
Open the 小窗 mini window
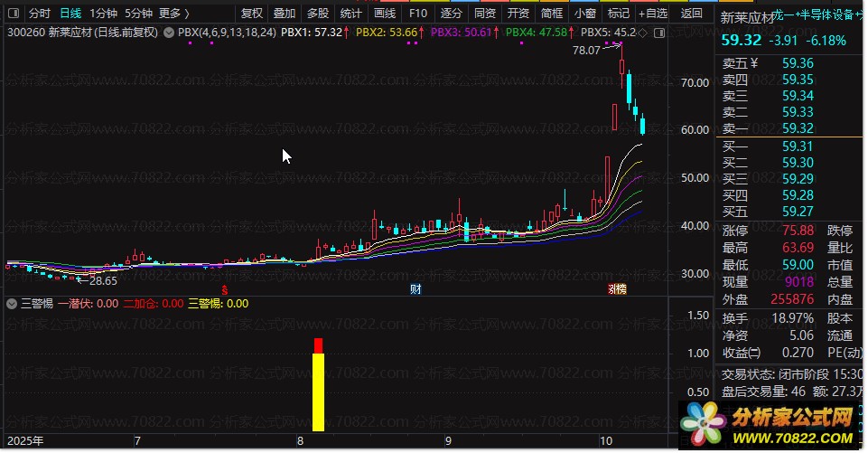click(585, 13)
